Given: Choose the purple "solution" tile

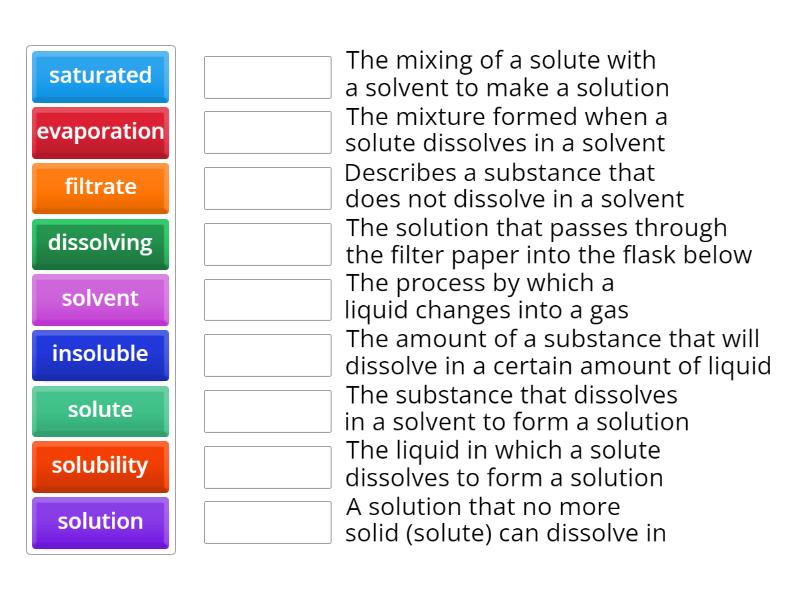Looking at the screenshot, I should coord(100,521).
